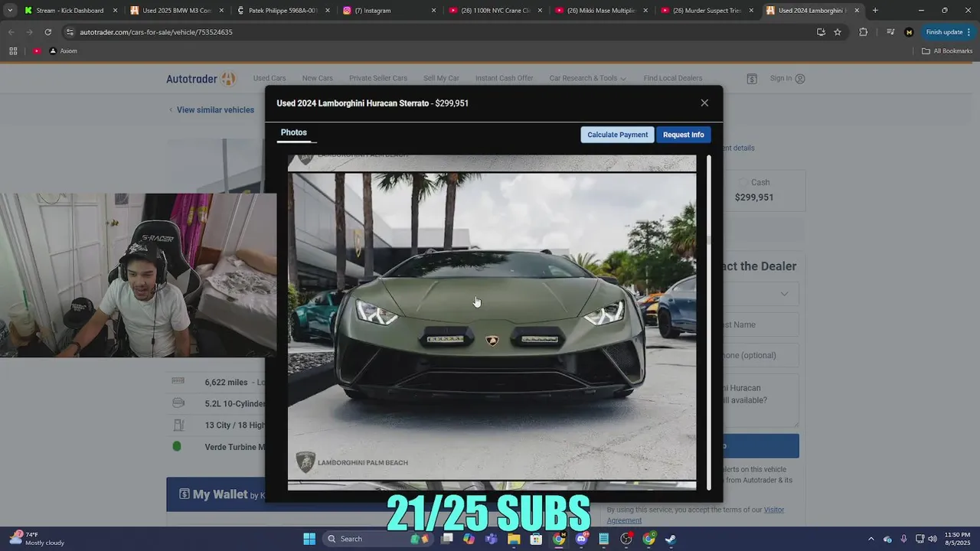Click the Calculate Payment button

[617, 135]
